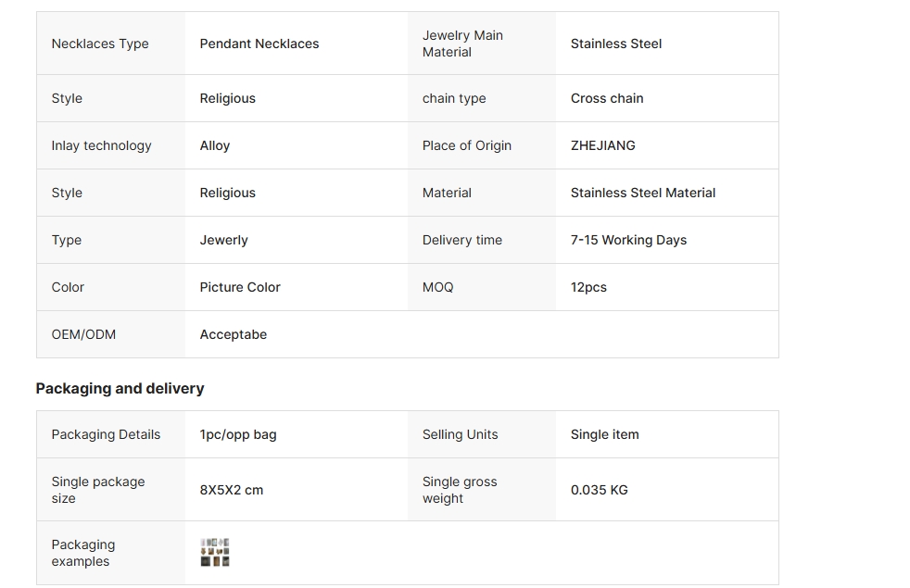Click the 'Inlay technology' attribute label
This screenshot has width=910, height=588.
(101, 145)
